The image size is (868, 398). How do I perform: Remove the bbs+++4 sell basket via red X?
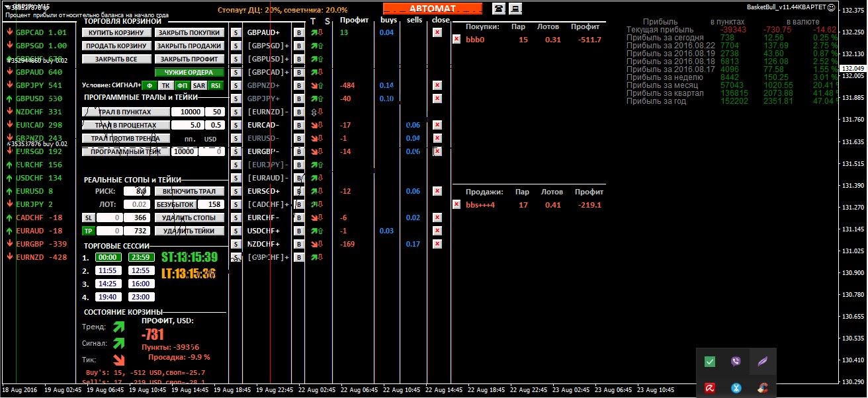click(456, 205)
